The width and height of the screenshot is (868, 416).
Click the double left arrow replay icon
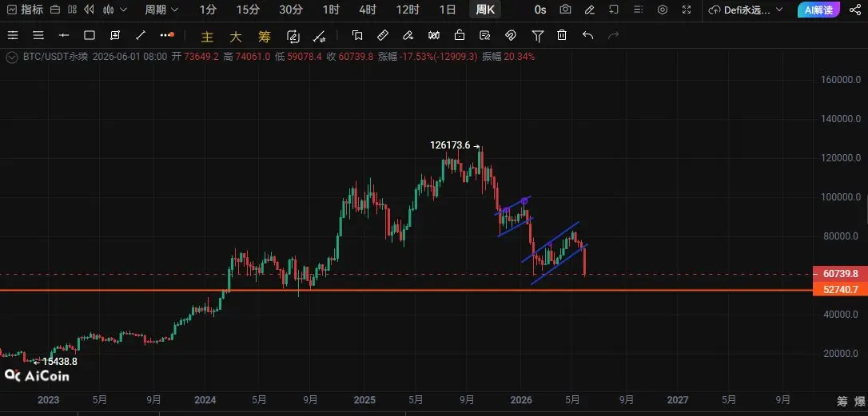coord(90,10)
